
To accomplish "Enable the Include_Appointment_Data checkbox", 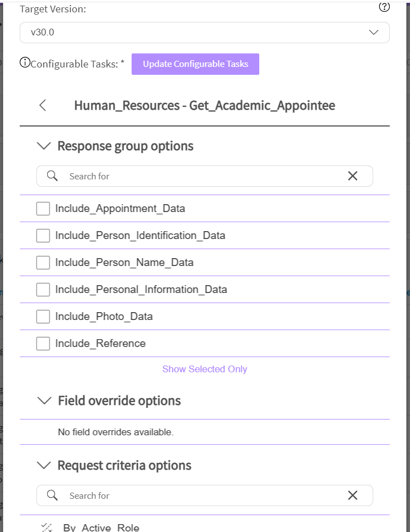I will 43,209.
